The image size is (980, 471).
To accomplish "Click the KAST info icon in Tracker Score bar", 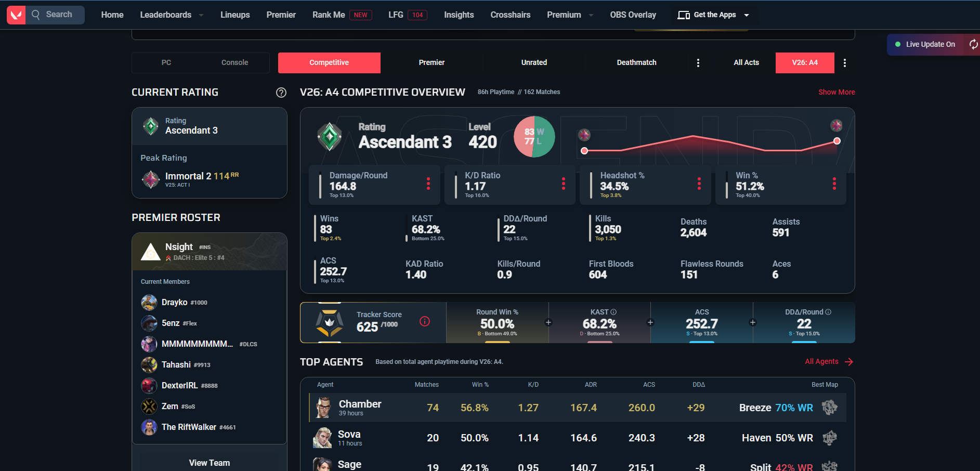I will pos(613,312).
